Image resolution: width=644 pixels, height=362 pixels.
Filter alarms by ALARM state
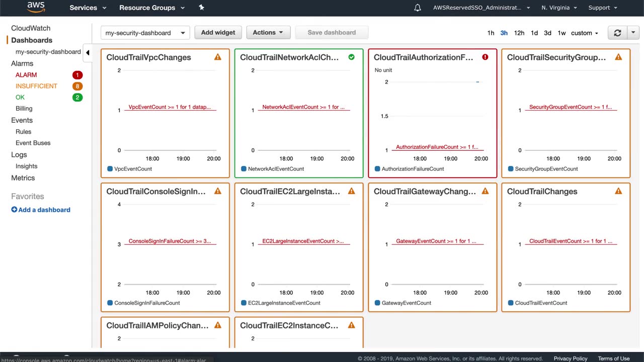click(26, 75)
